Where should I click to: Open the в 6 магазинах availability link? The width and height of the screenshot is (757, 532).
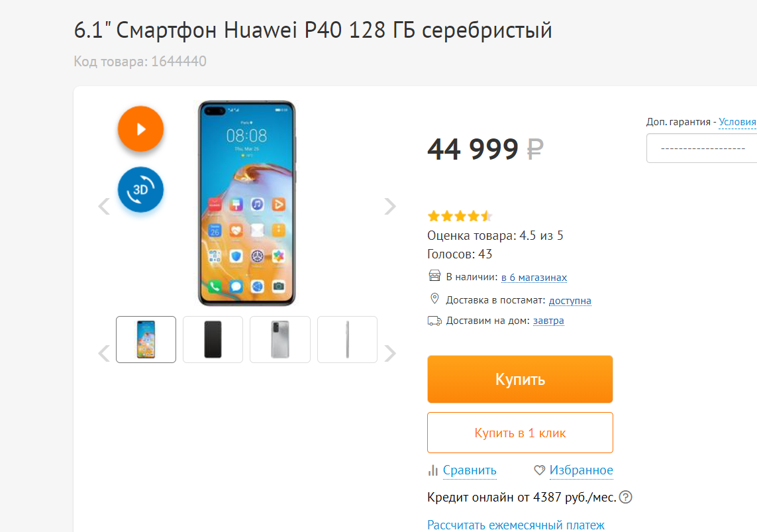point(534,278)
